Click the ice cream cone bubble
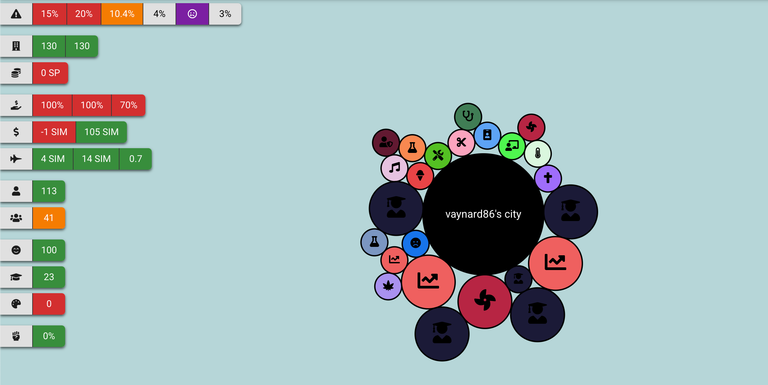This screenshot has width=768, height=385. [x=420, y=176]
